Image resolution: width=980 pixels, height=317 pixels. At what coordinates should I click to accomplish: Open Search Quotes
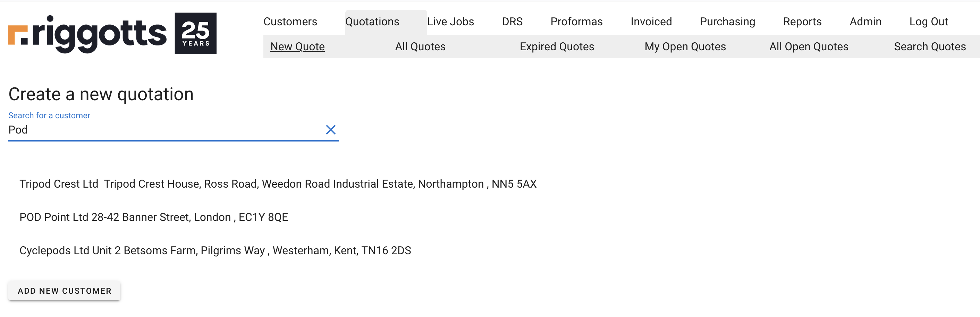929,47
